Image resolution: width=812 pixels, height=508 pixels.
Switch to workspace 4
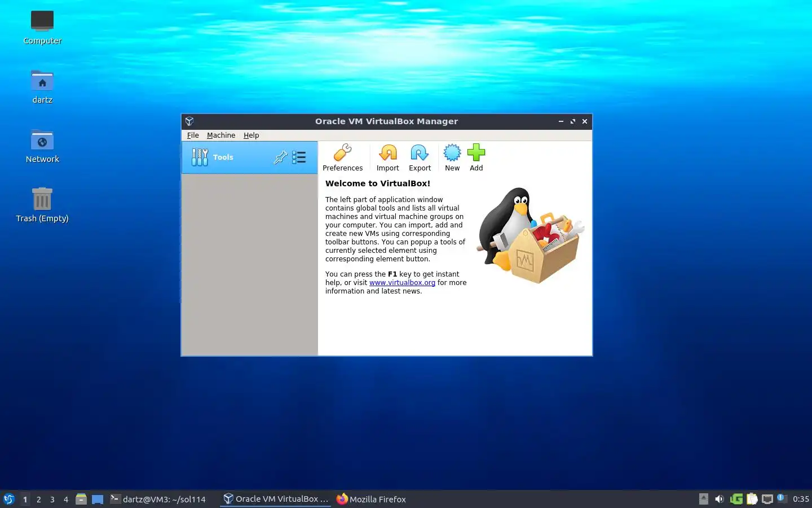(66, 499)
